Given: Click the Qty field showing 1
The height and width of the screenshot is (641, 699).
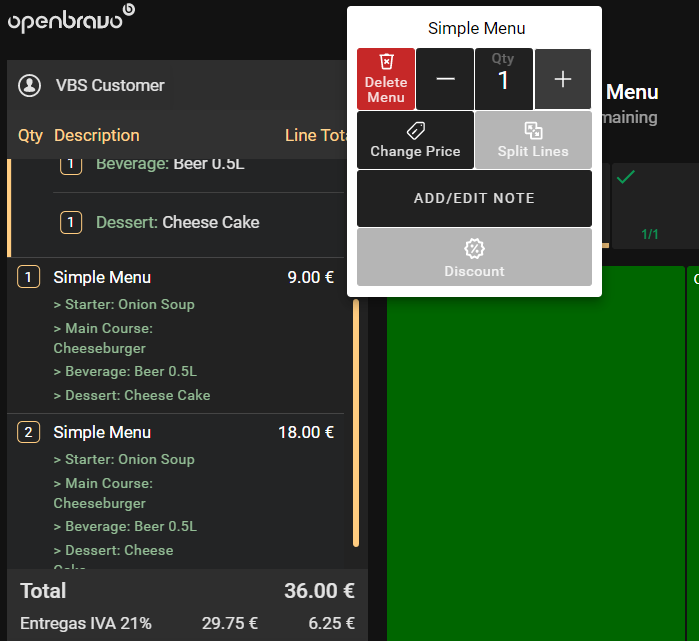Looking at the screenshot, I should click(x=503, y=79).
